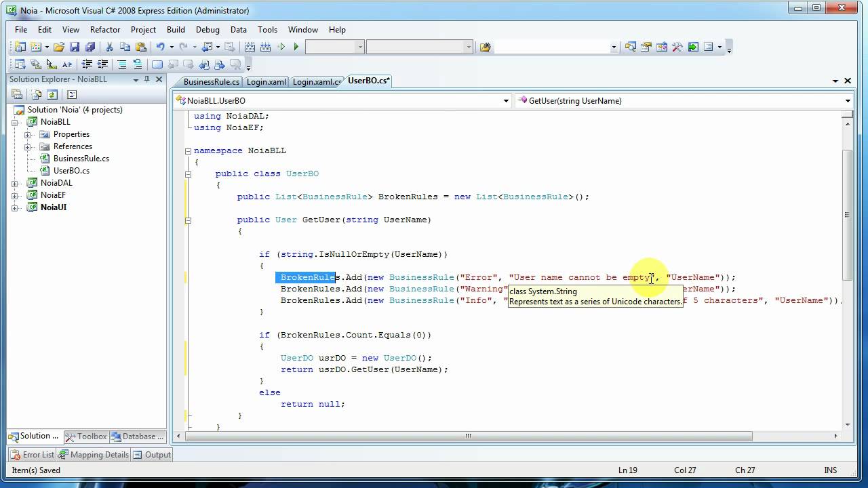Expand the NoiaDAL project node

coord(16,183)
